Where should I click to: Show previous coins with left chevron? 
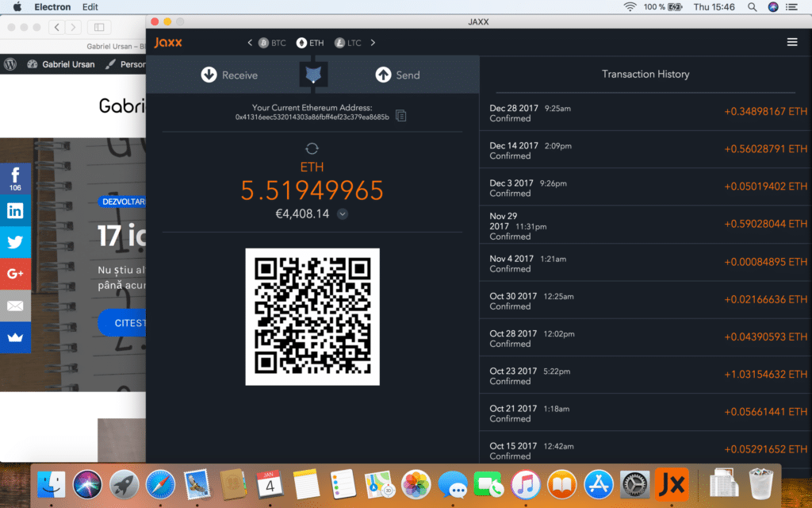(250, 43)
